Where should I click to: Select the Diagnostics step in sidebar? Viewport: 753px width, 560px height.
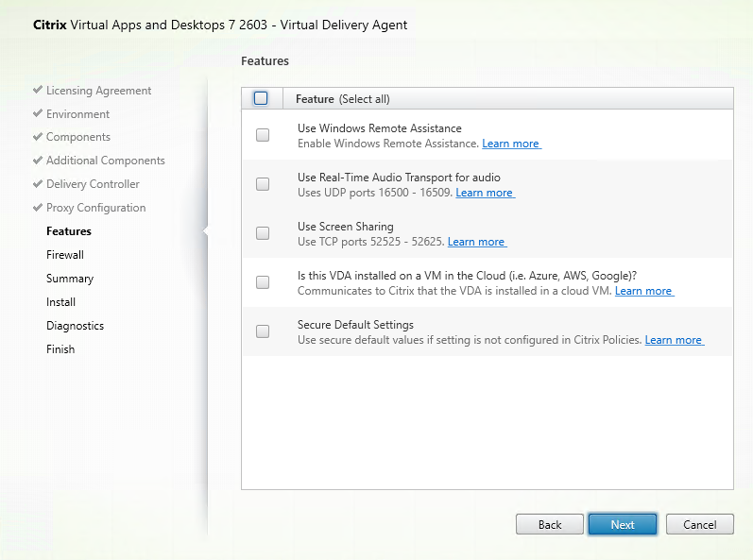[x=75, y=326]
